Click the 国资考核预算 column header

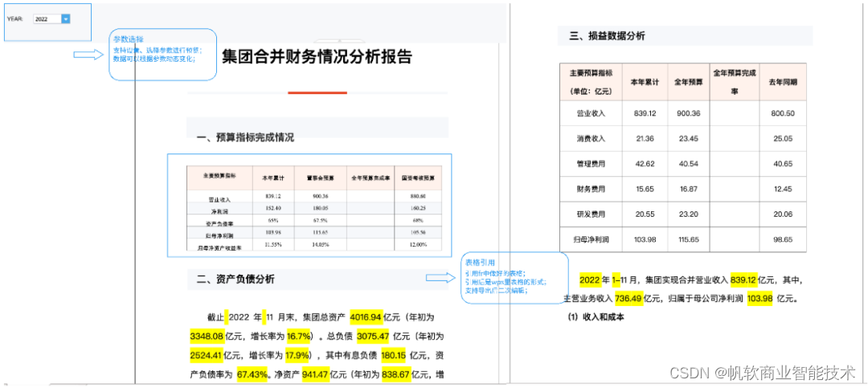click(x=418, y=178)
